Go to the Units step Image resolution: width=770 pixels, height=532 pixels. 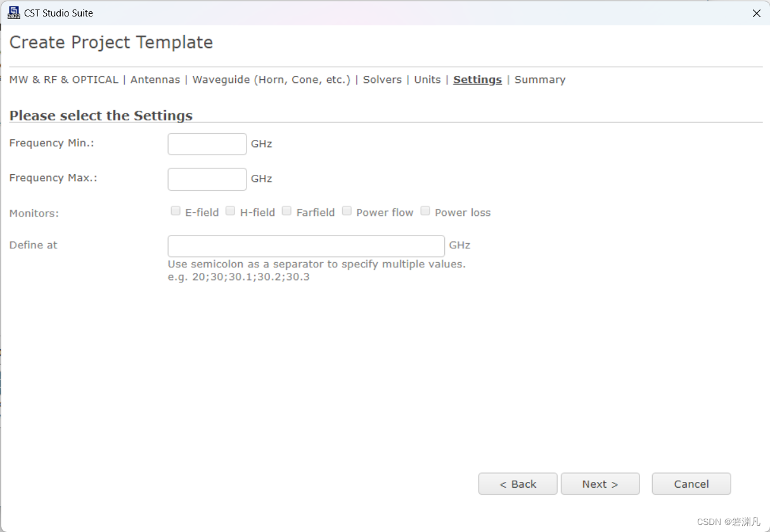tap(427, 80)
